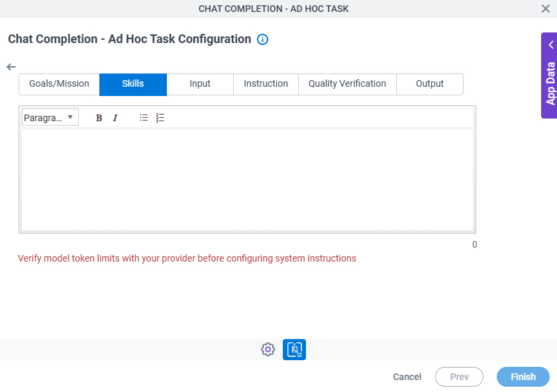This screenshot has width=557, height=392.
Task: Click the Prev button
Action: (460, 377)
